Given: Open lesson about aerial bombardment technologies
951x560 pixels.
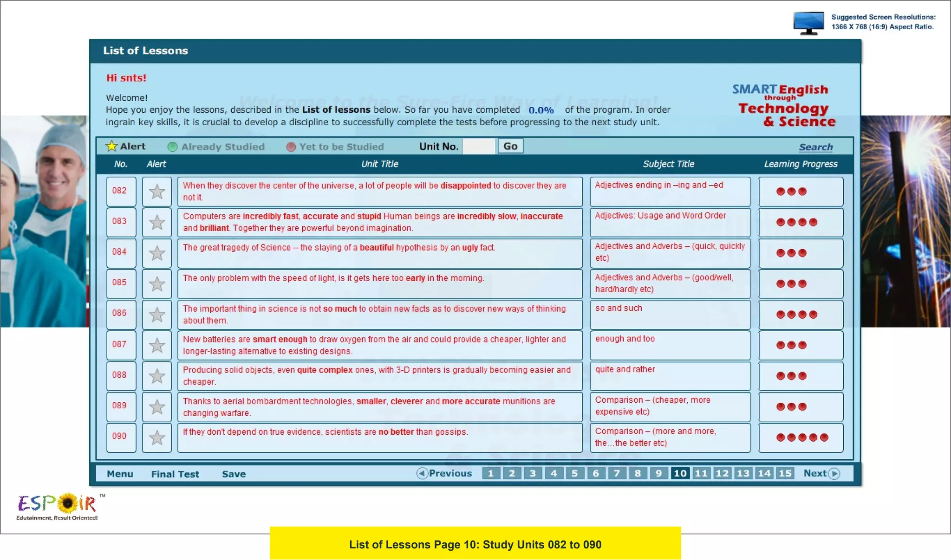Looking at the screenshot, I should pos(380,407).
